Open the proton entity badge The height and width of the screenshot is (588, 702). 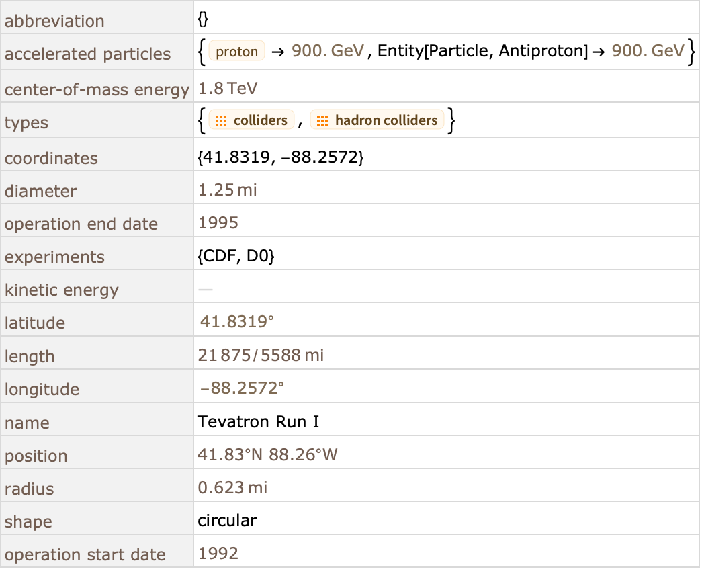[237, 51]
